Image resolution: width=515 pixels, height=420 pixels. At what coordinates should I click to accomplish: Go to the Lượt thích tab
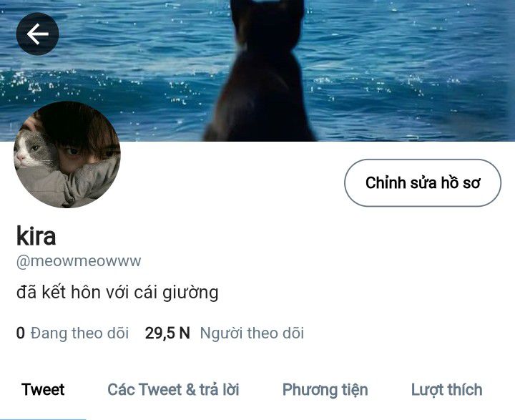pos(446,390)
